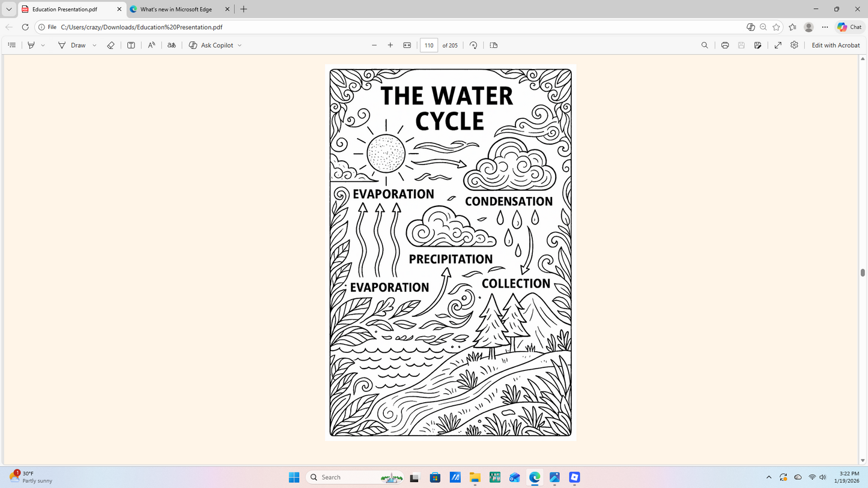
Task: Click the Add text icon
Action: [x=131, y=45]
